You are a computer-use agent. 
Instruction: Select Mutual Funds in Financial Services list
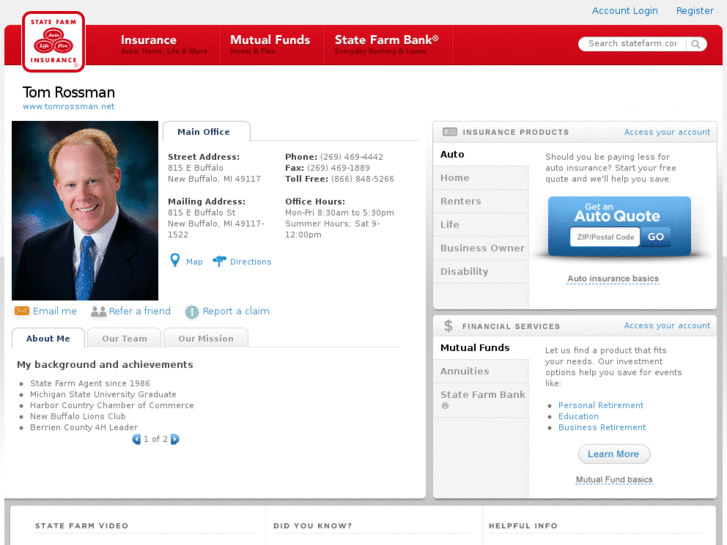point(481,347)
